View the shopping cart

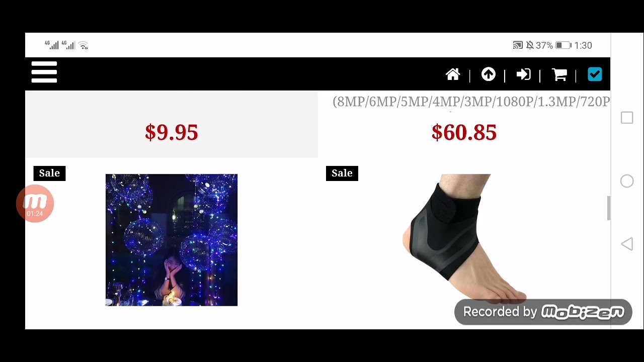click(x=559, y=75)
